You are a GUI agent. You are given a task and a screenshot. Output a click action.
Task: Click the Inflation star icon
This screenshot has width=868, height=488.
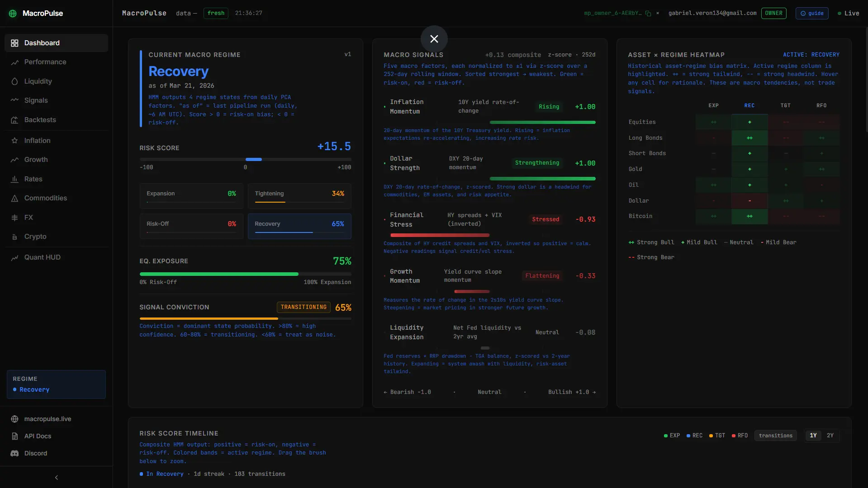[14, 141]
